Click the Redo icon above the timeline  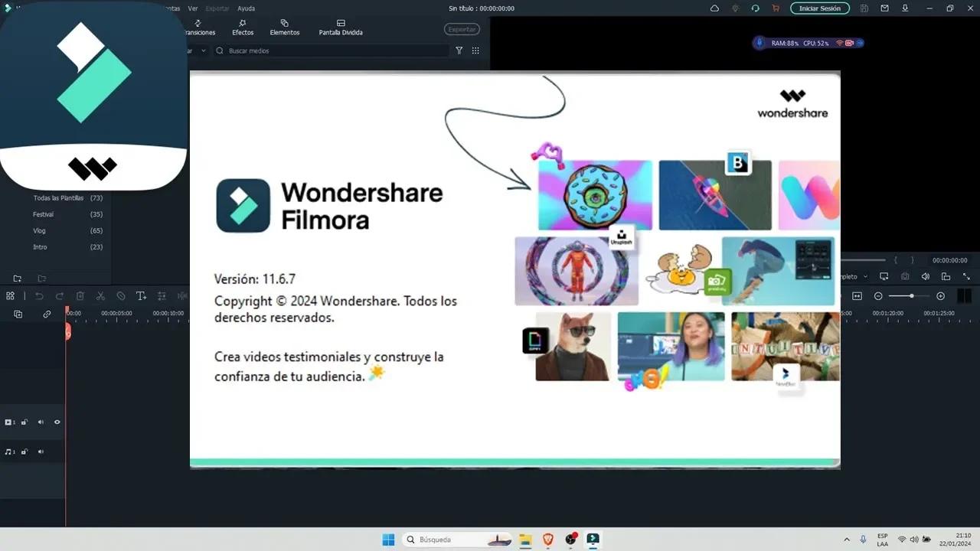[60, 295]
